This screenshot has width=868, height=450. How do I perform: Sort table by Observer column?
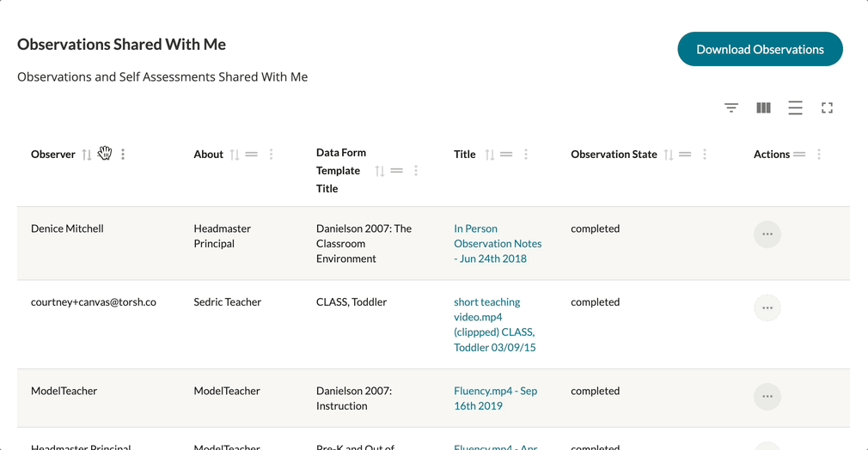[x=87, y=155]
